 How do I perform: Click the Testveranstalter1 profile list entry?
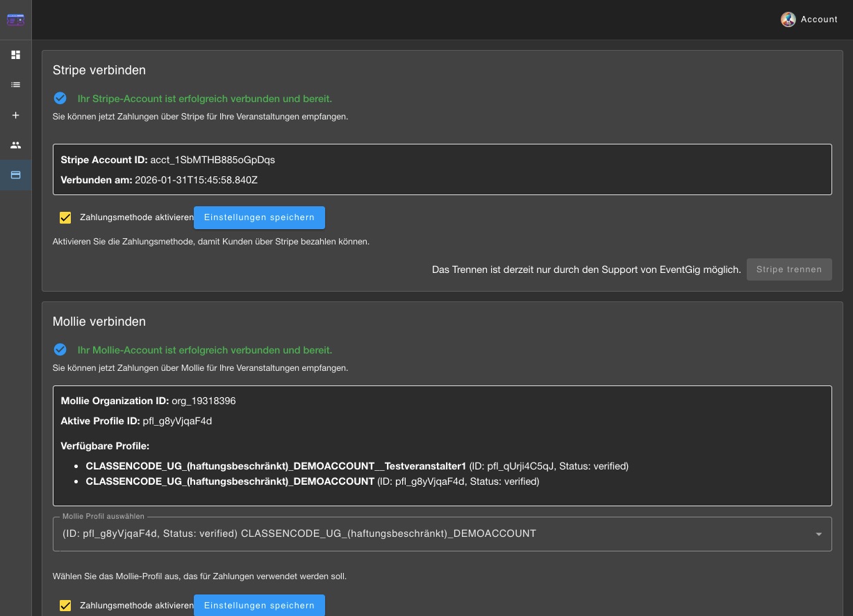pyautogui.click(x=276, y=466)
